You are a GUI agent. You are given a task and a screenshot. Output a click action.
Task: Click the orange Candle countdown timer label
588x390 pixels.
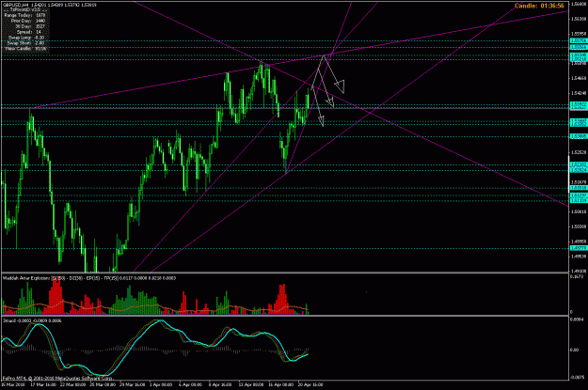(539, 6)
